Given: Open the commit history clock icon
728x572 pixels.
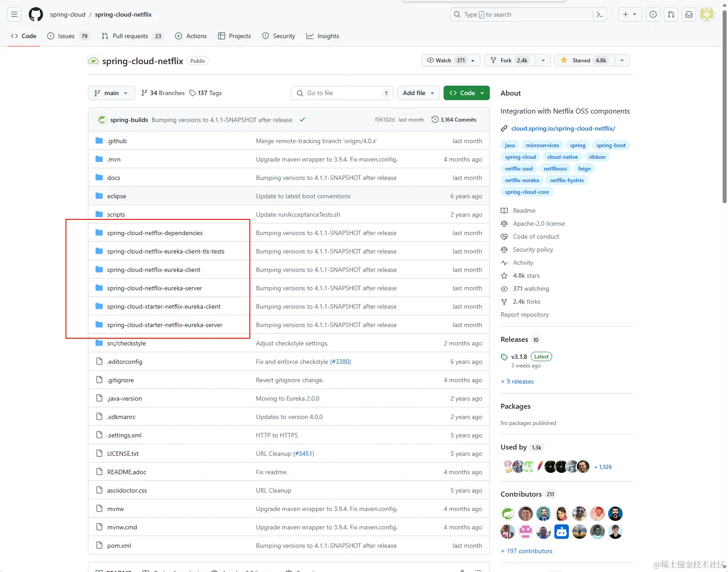Looking at the screenshot, I should coord(435,120).
